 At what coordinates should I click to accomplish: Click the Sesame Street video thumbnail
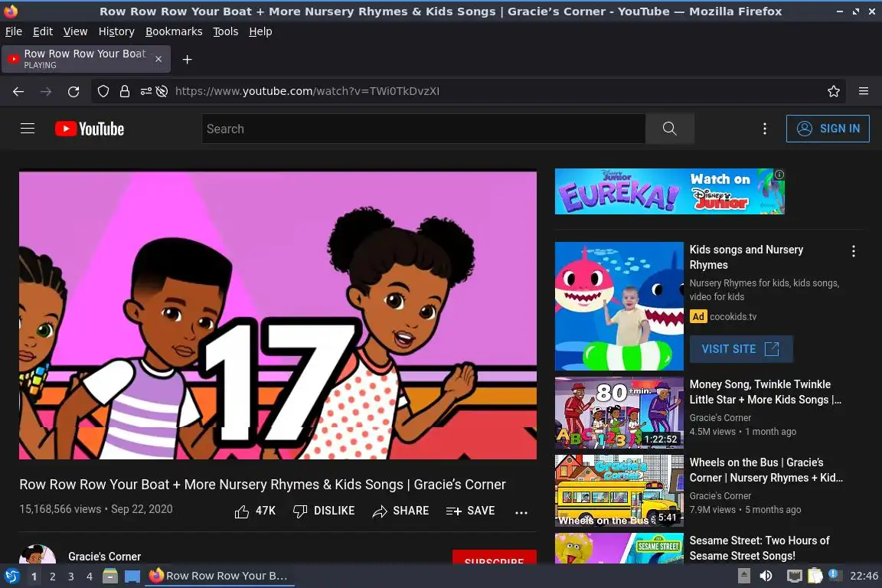[619, 549]
